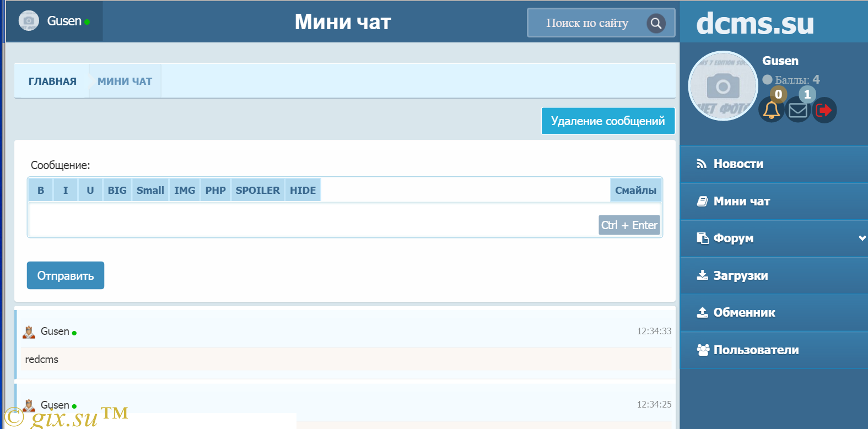The height and width of the screenshot is (429, 868).
Task: Click the 12:34:33 timestamp
Action: click(654, 331)
